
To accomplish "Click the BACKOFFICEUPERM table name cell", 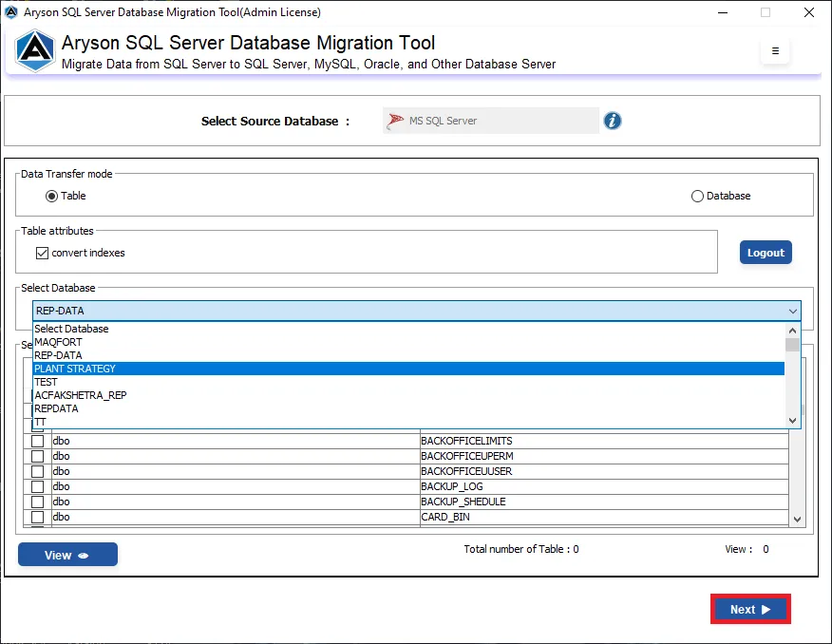I will [604, 456].
